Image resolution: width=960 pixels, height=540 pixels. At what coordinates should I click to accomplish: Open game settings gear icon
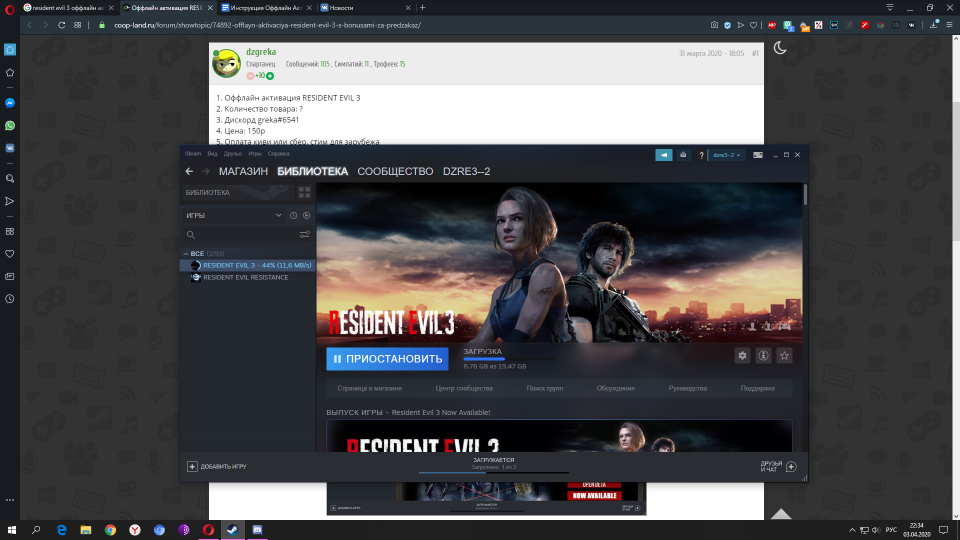(742, 356)
